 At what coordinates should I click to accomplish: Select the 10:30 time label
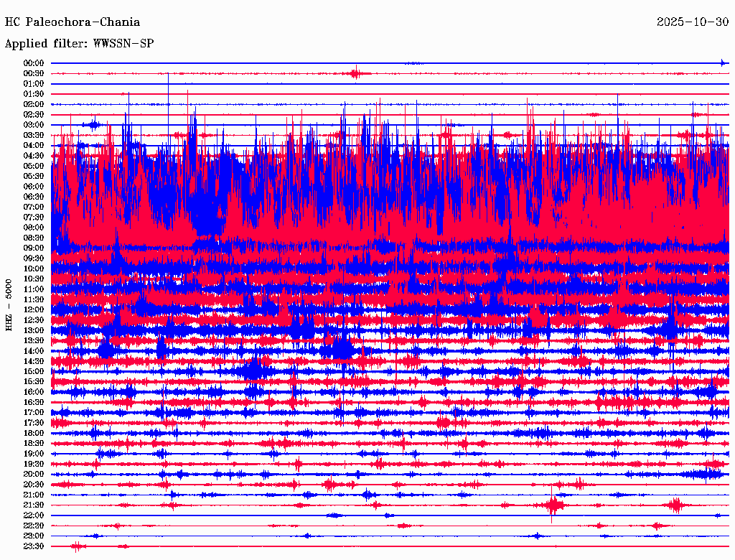coord(34,279)
